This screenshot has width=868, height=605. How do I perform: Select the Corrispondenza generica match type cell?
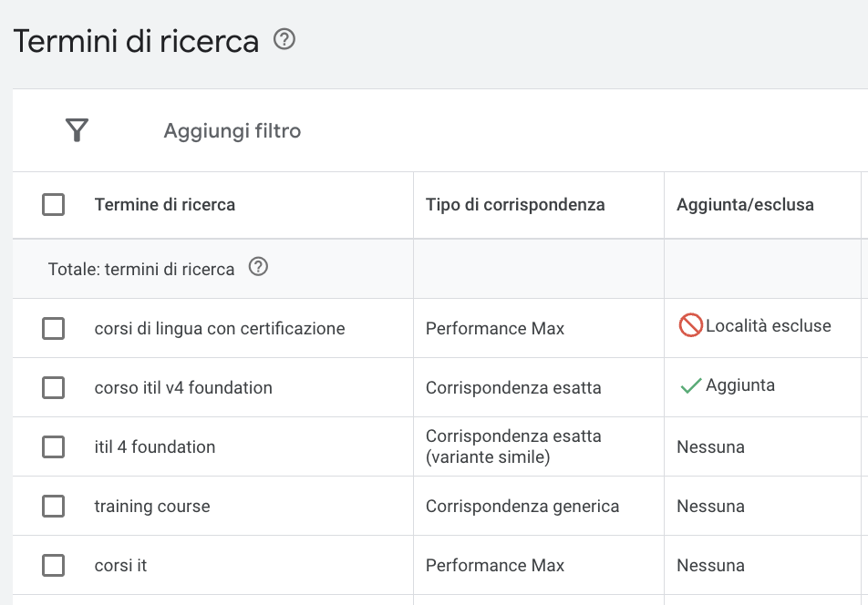pos(522,506)
